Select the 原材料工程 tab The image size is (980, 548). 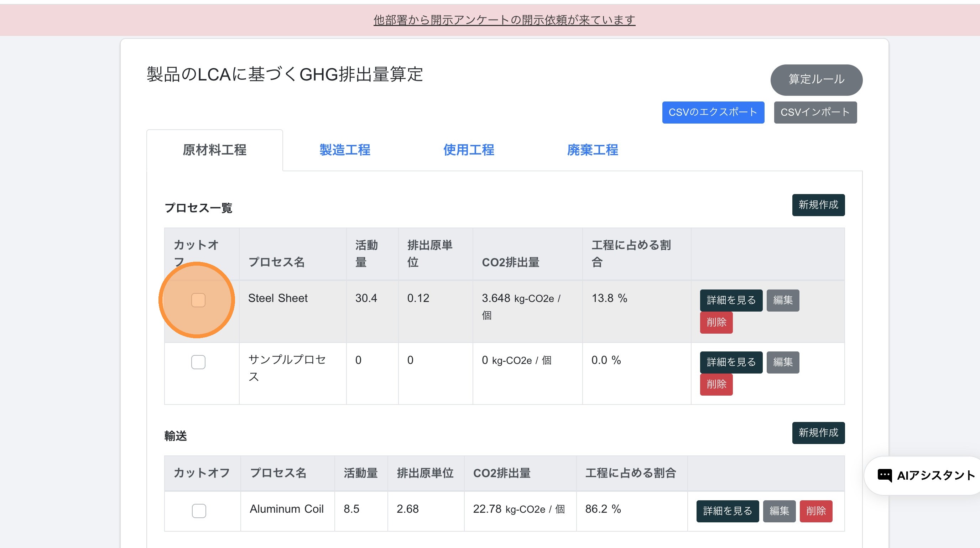[215, 150]
